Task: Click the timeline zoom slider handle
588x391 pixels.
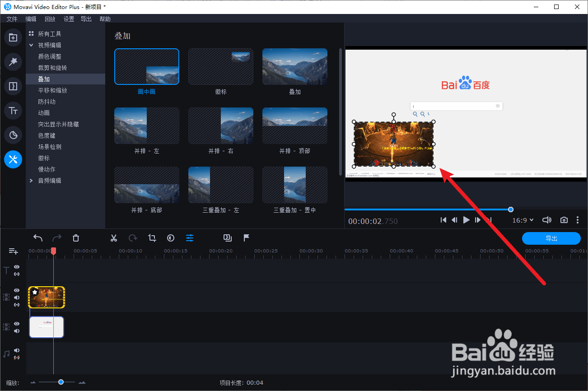Action: (x=61, y=382)
